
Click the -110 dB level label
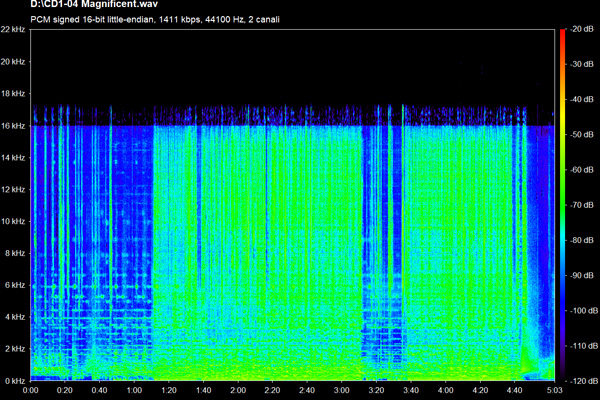(584, 346)
